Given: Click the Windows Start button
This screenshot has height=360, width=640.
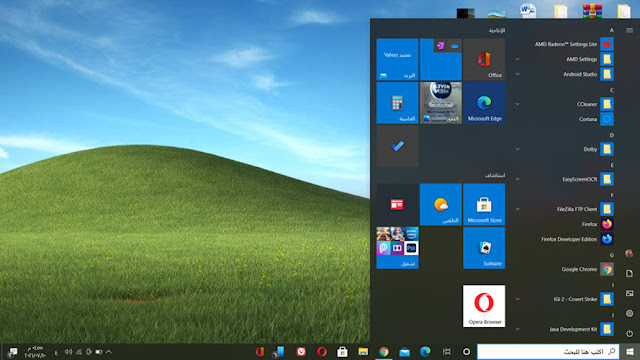Looking at the screenshot, I should click(x=630, y=351).
